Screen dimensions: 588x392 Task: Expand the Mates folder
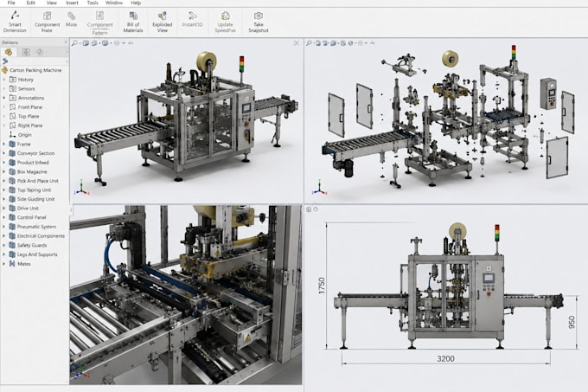click(x=4, y=264)
